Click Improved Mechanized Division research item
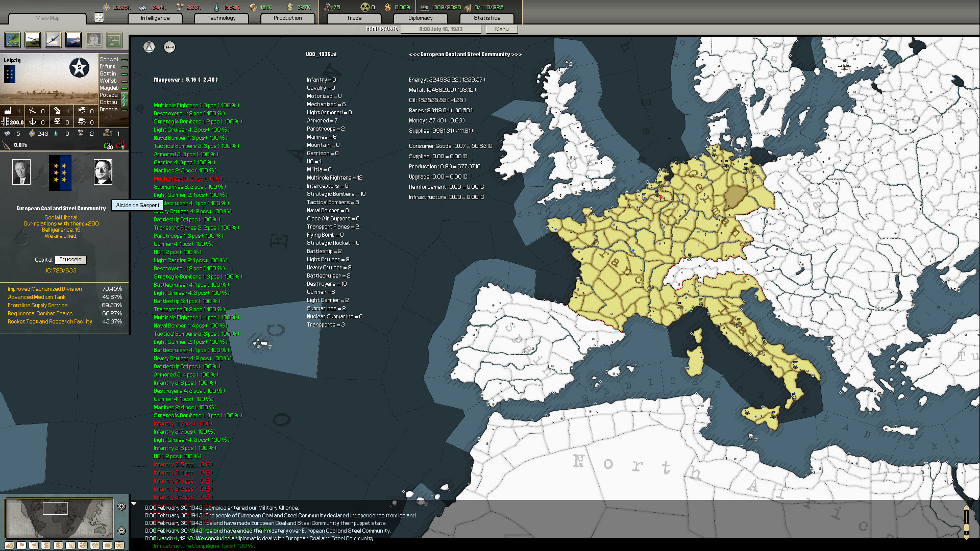Screen dimensions: 980x551 45,289
